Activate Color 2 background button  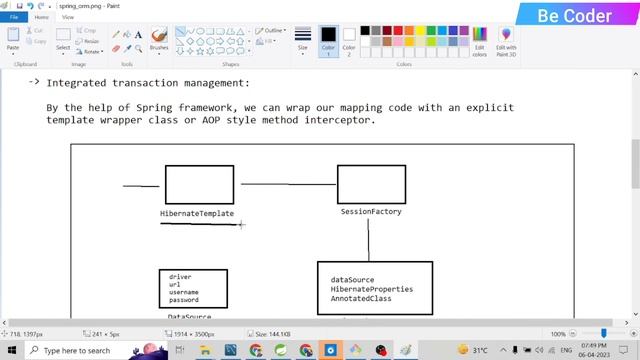click(349, 41)
